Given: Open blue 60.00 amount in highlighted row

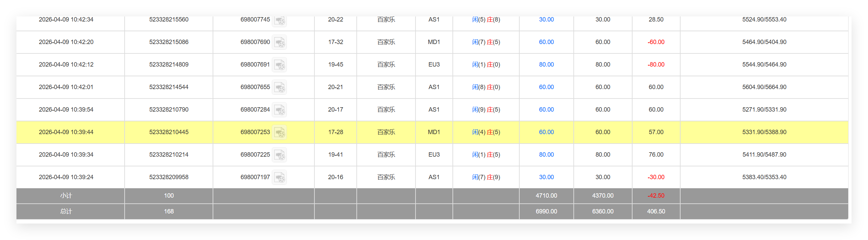Looking at the screenshot, I should (x=546, y=132).
